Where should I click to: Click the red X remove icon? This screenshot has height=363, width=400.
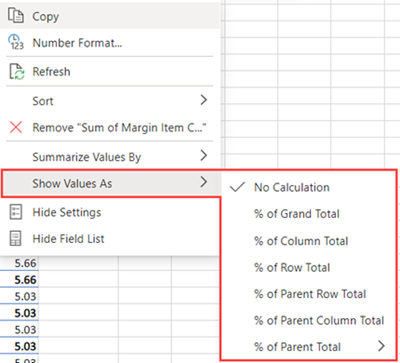16,127
